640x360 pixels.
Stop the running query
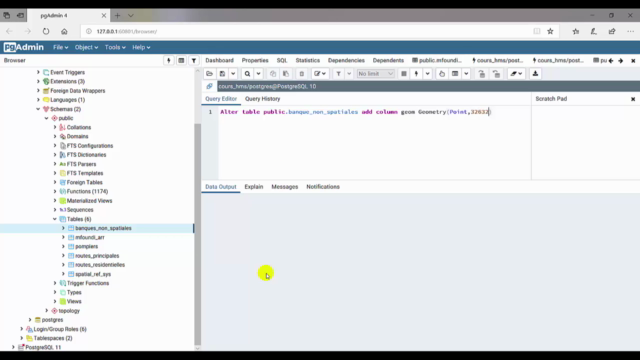[404, 74]
